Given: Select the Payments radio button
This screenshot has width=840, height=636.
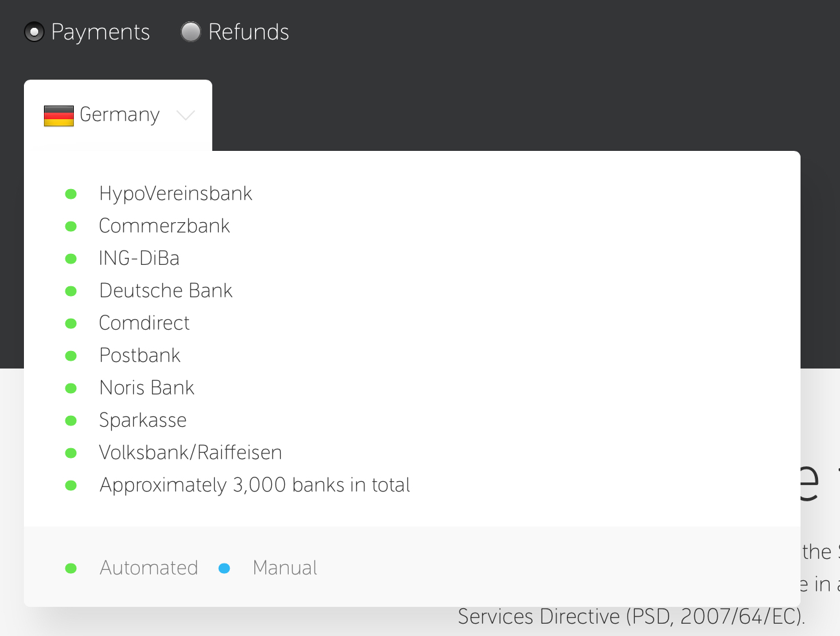Looking at the screenshot, I should [34, 32].
